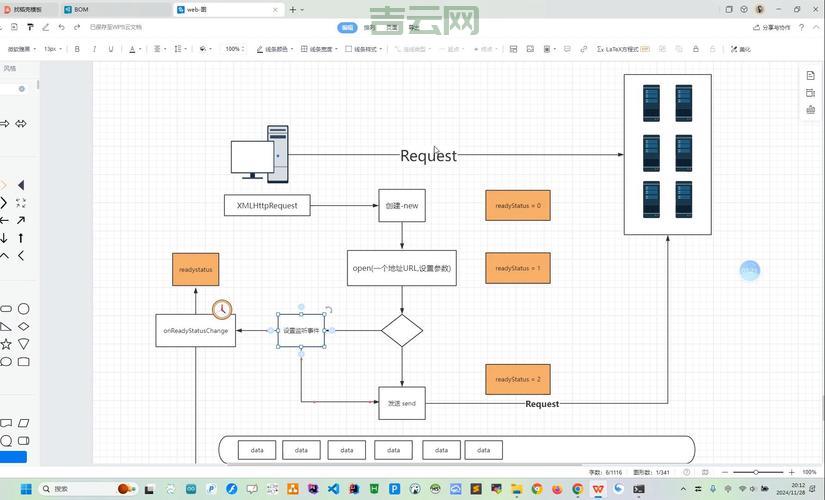Click the redo arrow icon
The height and width of the screenshot is (500, 825).
point(77,27)
